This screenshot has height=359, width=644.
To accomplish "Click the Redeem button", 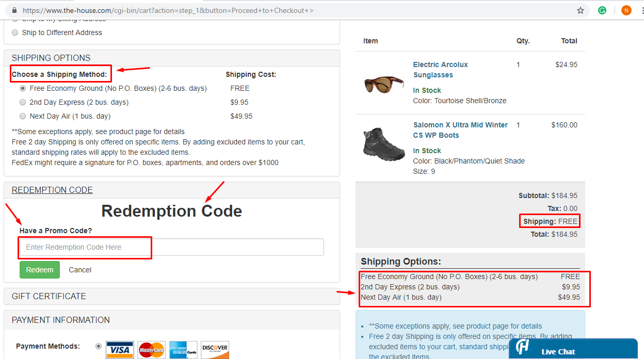I will [x=40, y=270].
